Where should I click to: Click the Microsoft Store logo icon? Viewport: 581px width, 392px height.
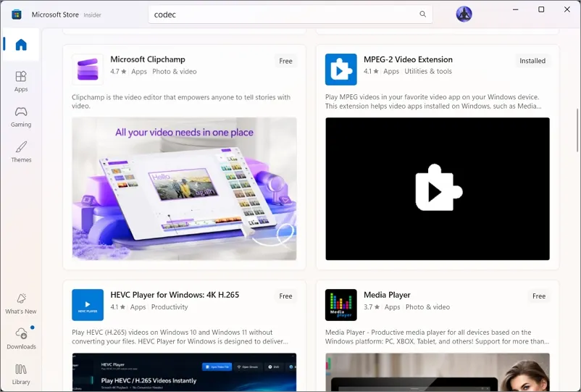[17, 14]
